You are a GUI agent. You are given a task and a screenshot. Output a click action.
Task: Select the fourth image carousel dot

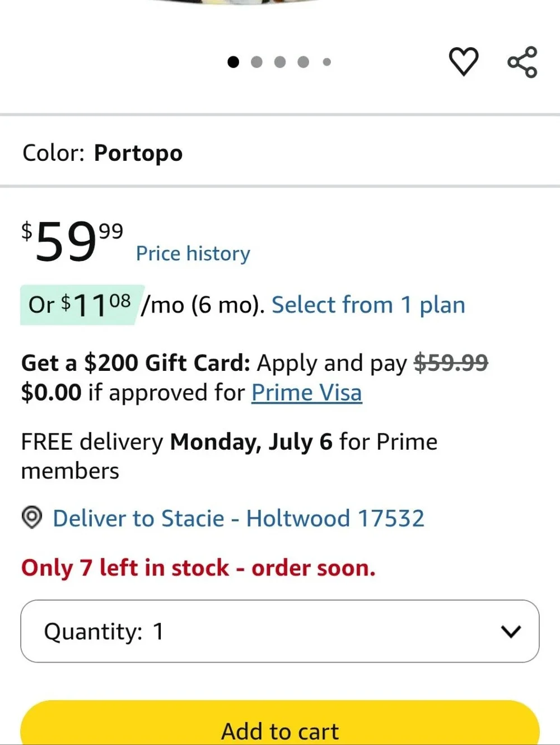(x=303, y=62)
